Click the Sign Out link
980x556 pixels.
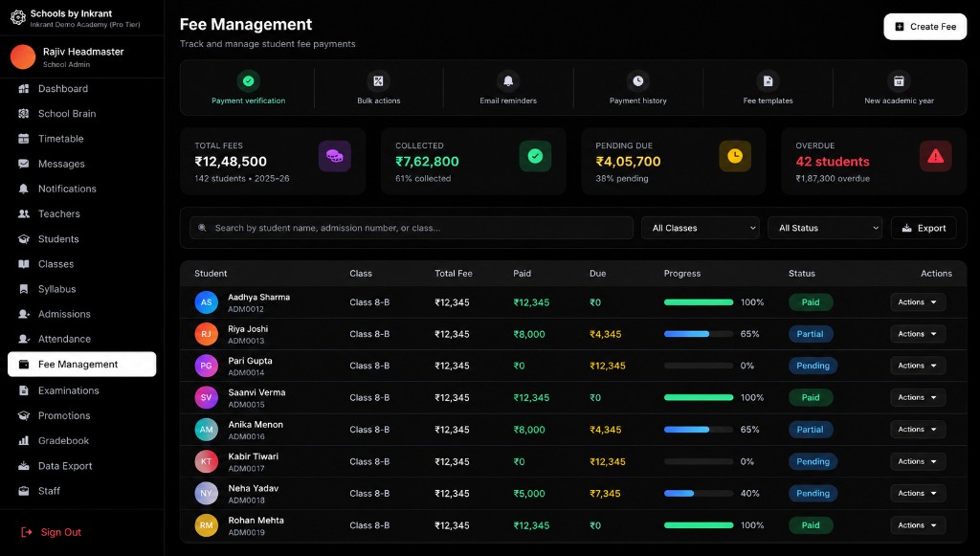(60, 532)
